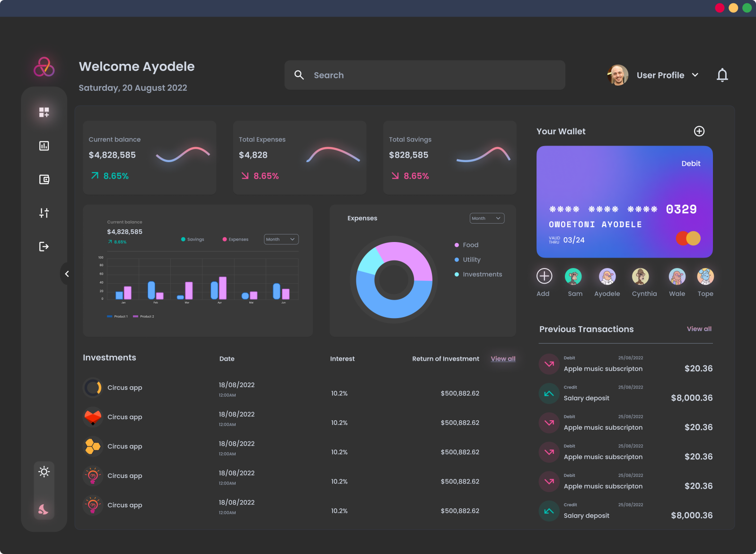Click the search magnifier icon
Screen dimensions: 756x554
(x=299, y=75)
